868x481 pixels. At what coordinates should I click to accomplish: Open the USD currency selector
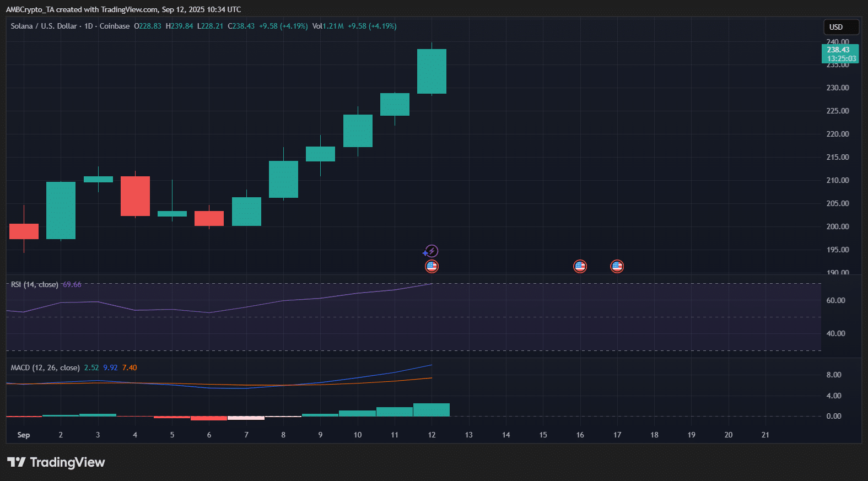point(840,27)
